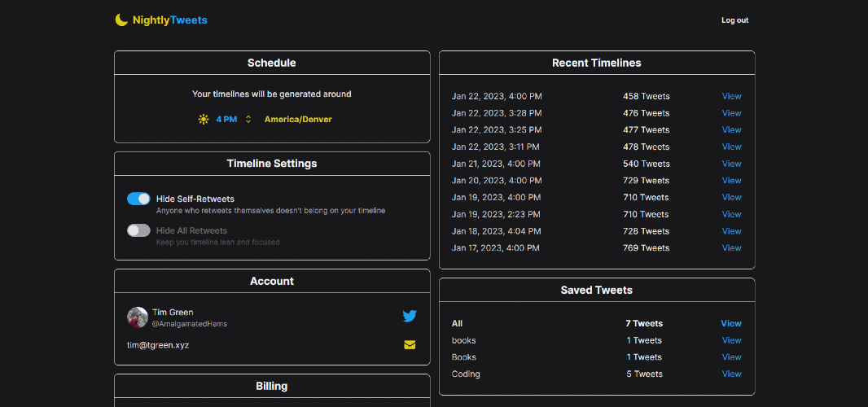View the Jan 22, 3:25 PM timeline
Screen dimensions: 868x407
coord(731,129)
